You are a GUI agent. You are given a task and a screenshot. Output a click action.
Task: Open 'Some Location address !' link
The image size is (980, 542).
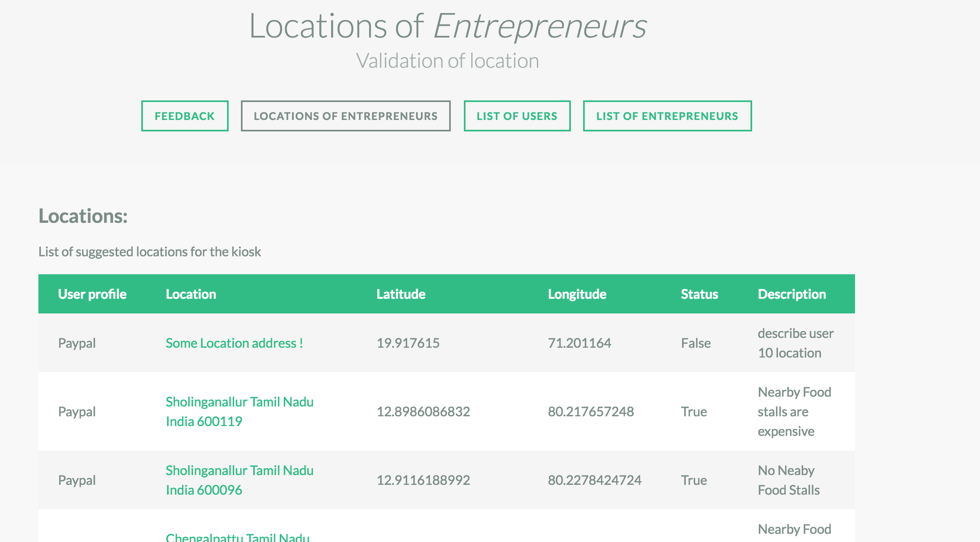pyautogui.click(x=234, y=343)
